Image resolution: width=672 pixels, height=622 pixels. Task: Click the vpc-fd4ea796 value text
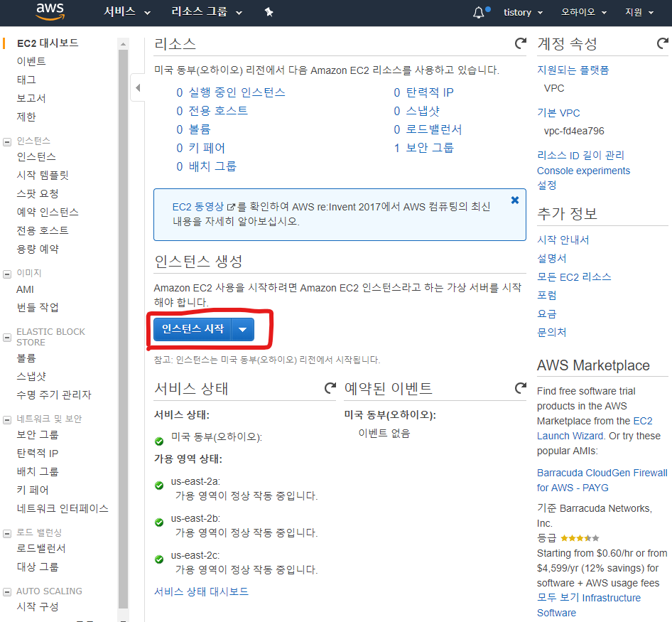pyautogui.click(x=574, y=131)
